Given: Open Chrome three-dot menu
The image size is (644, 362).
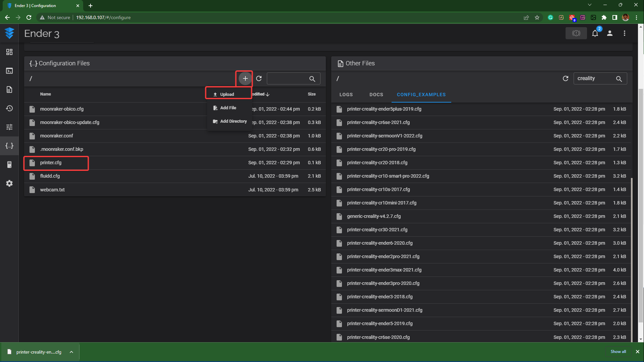Looking at the screenshot, I should (x=636, y=17).
